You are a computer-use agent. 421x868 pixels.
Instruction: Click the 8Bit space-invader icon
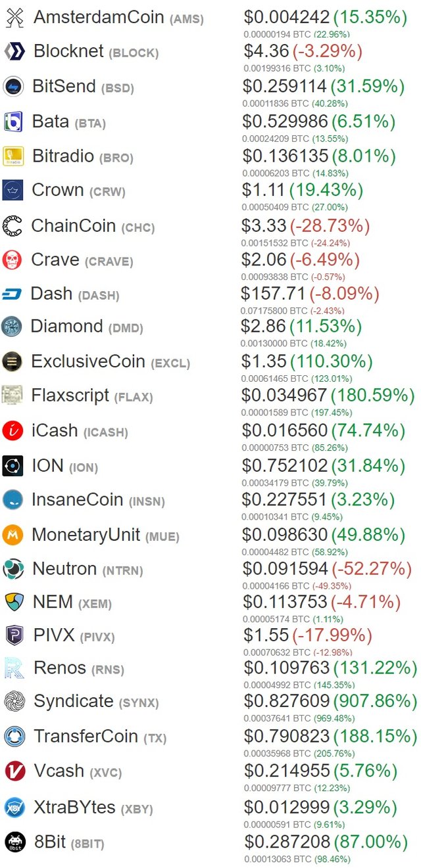click(x=14, y=842)
